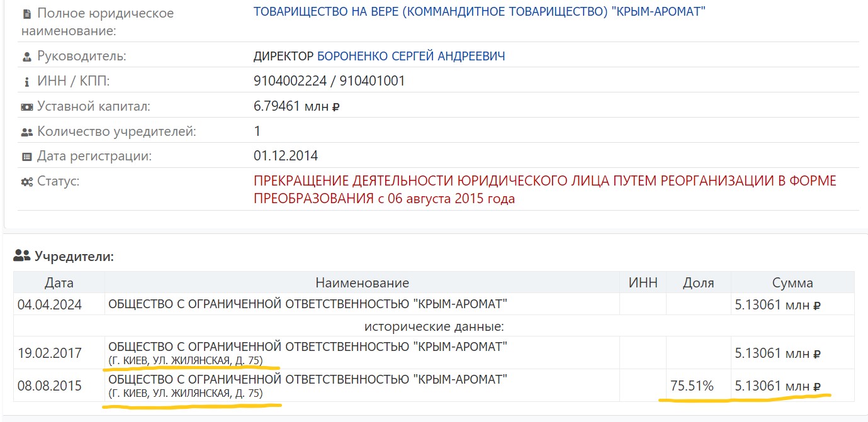Click the Наименование column header
This screenshot has height=422, width=868.
[362, 283]
